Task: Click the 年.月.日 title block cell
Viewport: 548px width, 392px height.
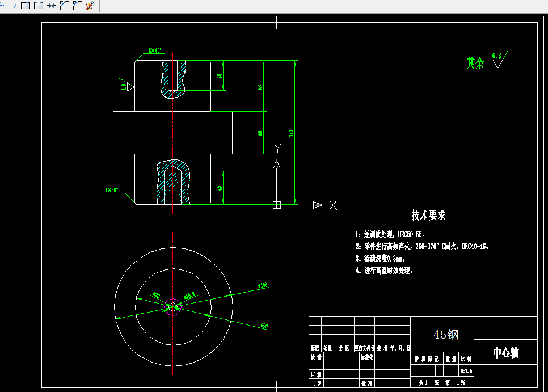Action: click(x=400, y=348)
